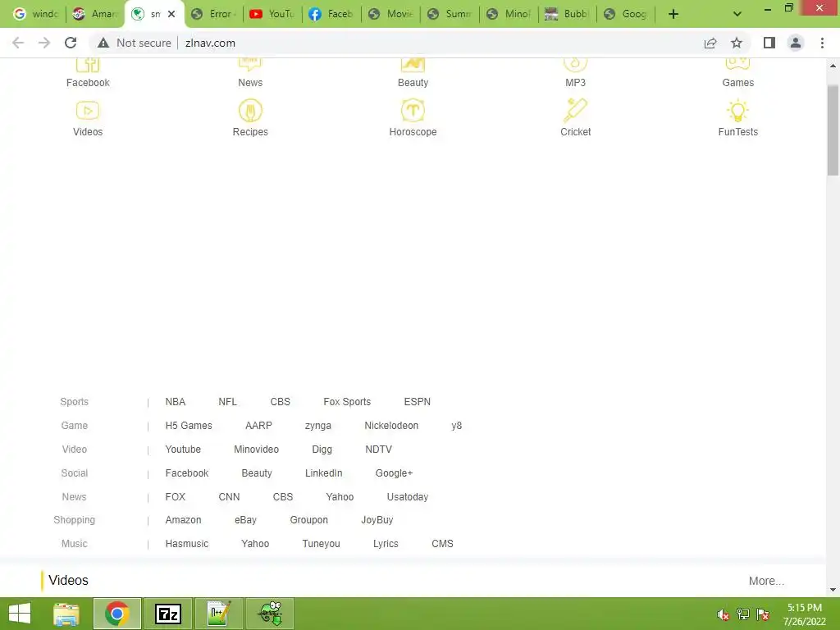
Task: Click More... in the Videos section
Action: (x=766, y=582)
